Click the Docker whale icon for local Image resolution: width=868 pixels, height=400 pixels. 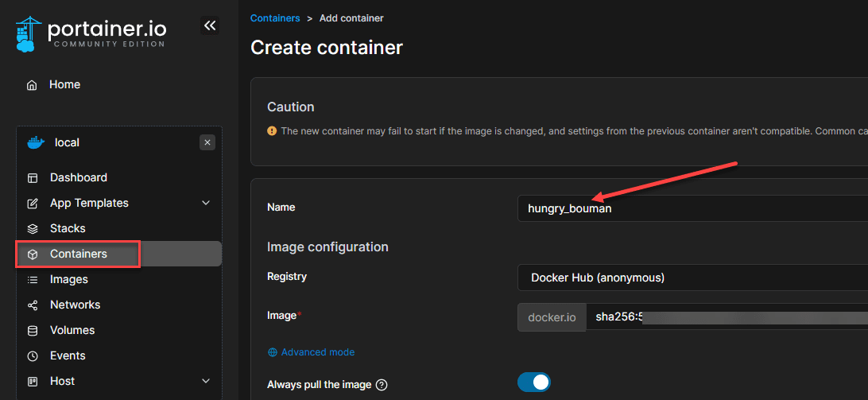click(x=36, y=143)
